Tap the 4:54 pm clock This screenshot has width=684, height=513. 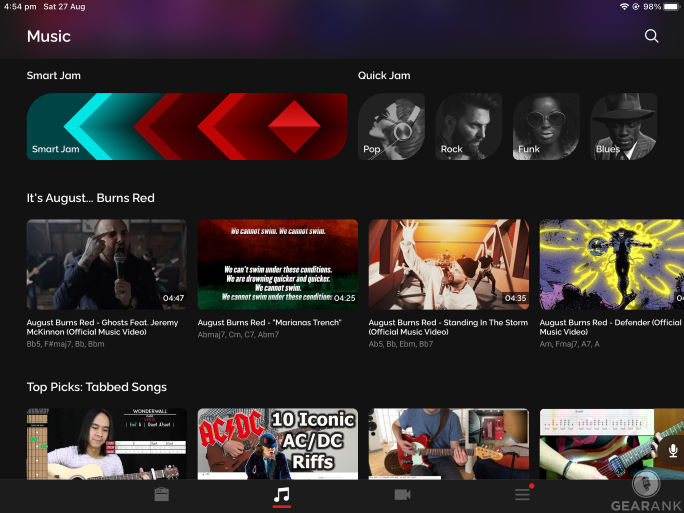click(20, 7)
